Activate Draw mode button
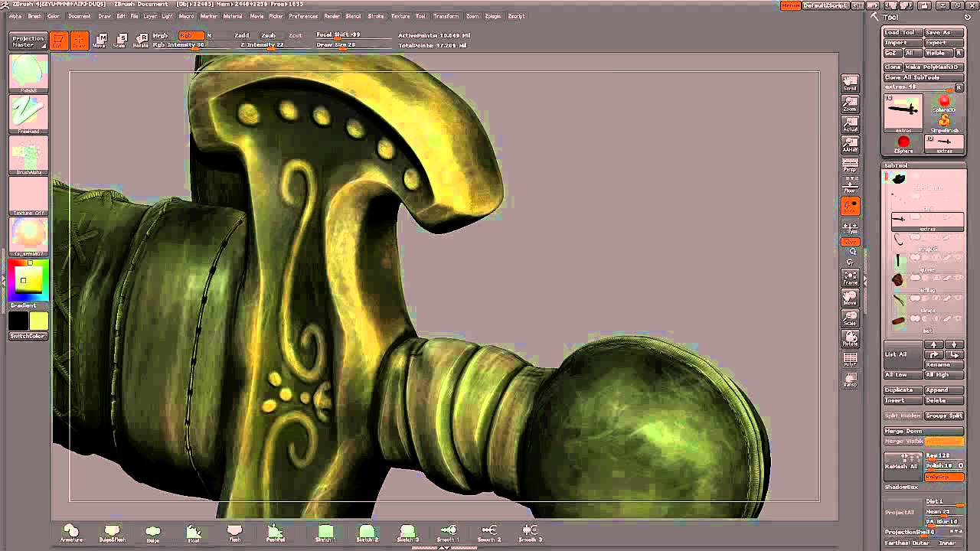980x551 pixels. pos(79,41)
